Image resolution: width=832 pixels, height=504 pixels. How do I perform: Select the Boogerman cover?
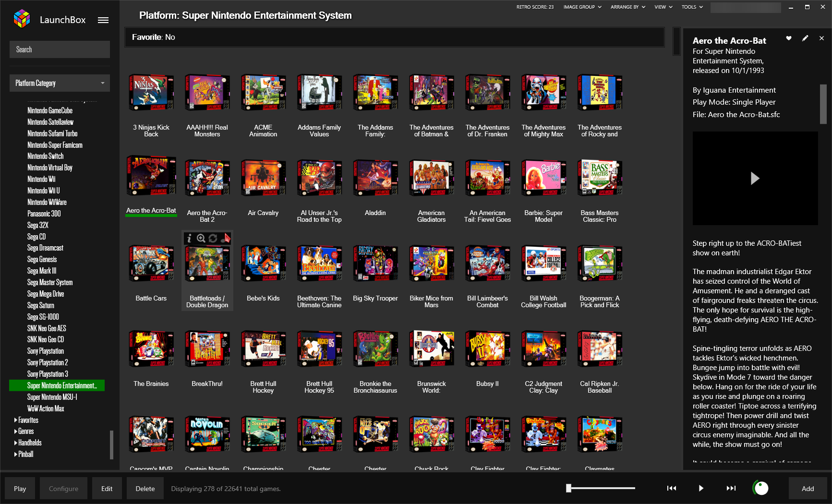pyautogui.click(x=600, y=264)
